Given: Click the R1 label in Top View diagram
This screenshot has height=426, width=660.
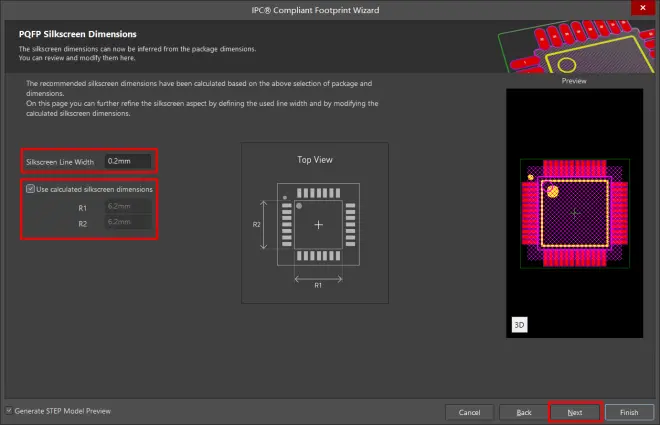Looking at the screenshot, I should [318, 285].
